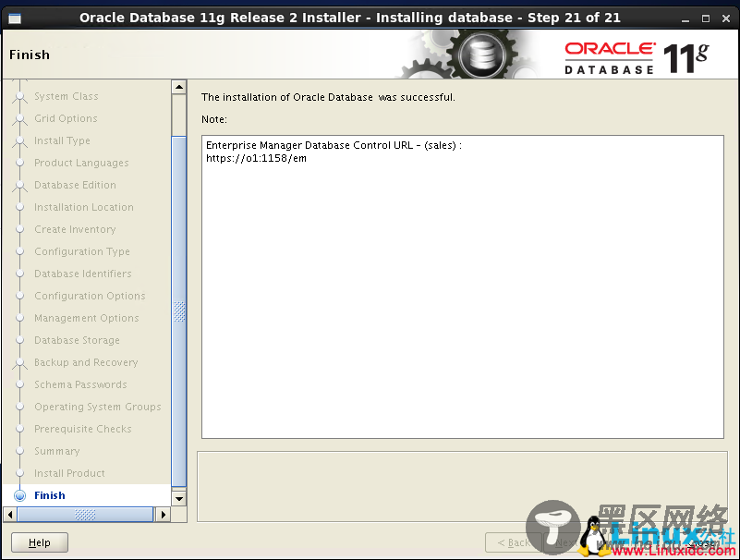The width and height of the screenshot is (740, 560).
Task: Click the Install Type step marker icon
Action: click(19, 141)
